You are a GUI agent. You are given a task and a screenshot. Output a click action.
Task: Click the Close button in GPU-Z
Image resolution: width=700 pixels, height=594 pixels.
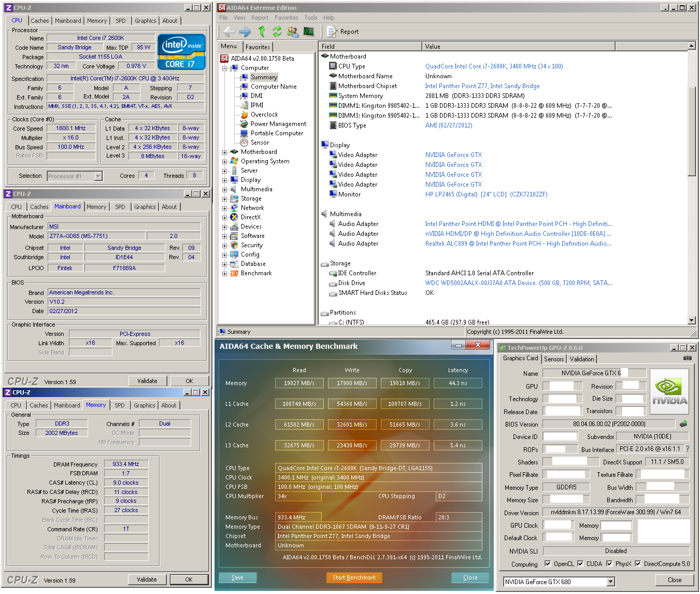tap(675, 580)
